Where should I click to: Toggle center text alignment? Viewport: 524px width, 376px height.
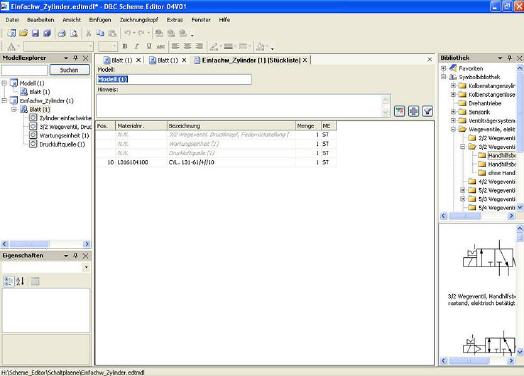click(187, 46)
